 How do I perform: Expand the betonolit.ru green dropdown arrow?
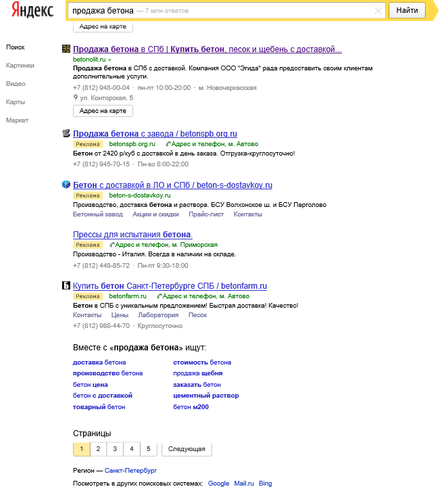point(109,60)
